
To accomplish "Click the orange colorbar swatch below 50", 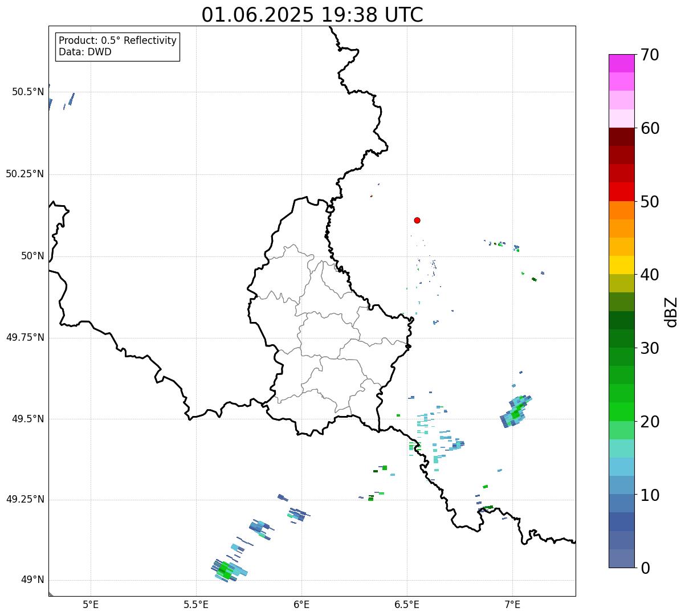I will (x=621, y=210).
